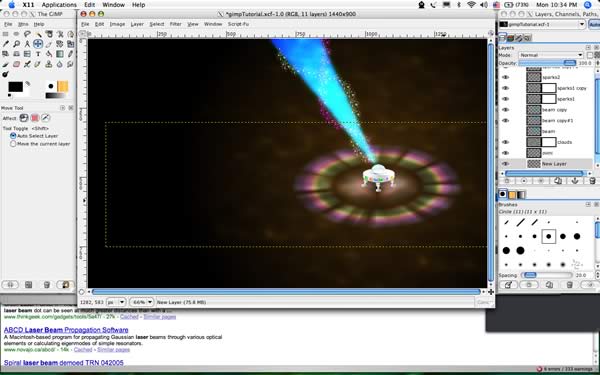Open layer Mode Normal dropdown

tap(550, 55)
